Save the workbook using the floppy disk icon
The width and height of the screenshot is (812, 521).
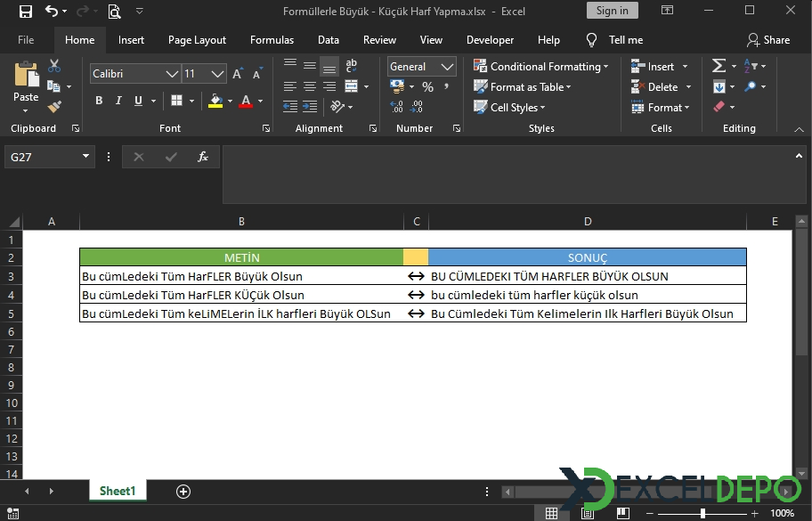pyautogui.click(x=25, y=12)
